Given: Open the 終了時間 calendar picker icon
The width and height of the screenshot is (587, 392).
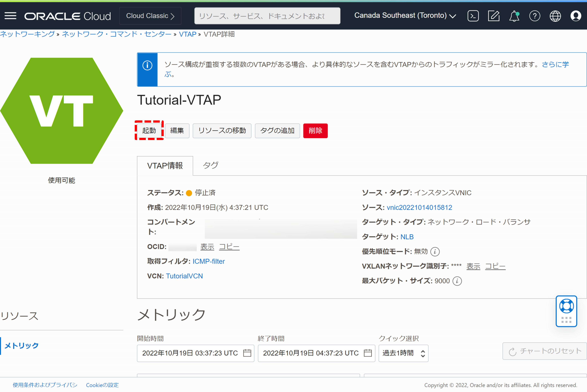Looking at the screenshot, I should (368, 353).
